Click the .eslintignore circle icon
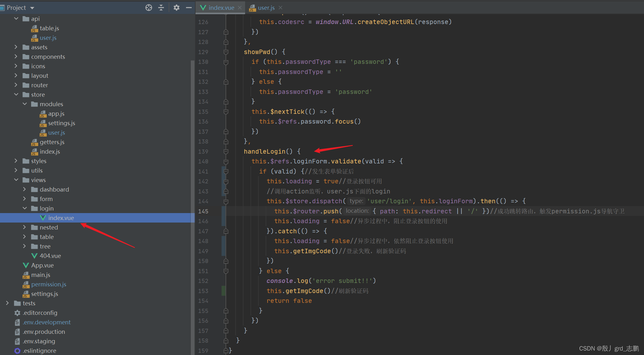This screenshot has height=355, width=644. (x=17, y=351)
